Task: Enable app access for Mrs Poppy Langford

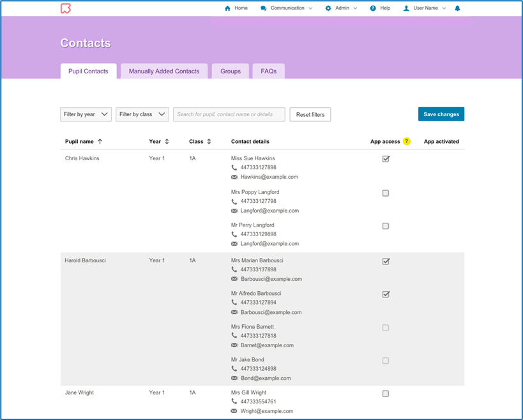Action: (x=386, y=193)
